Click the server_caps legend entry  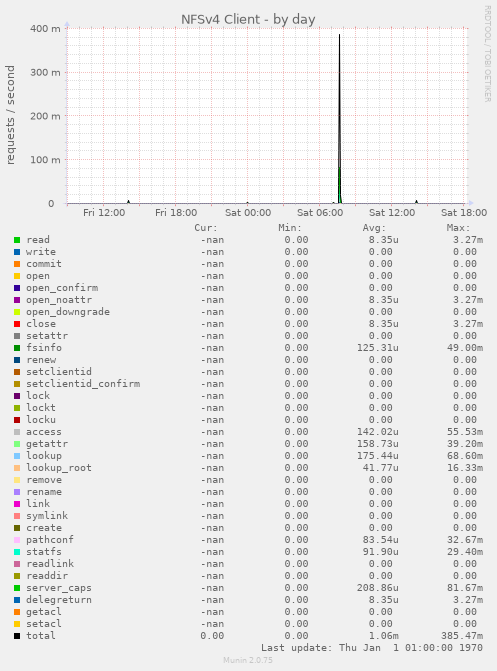tap(59, 588)
